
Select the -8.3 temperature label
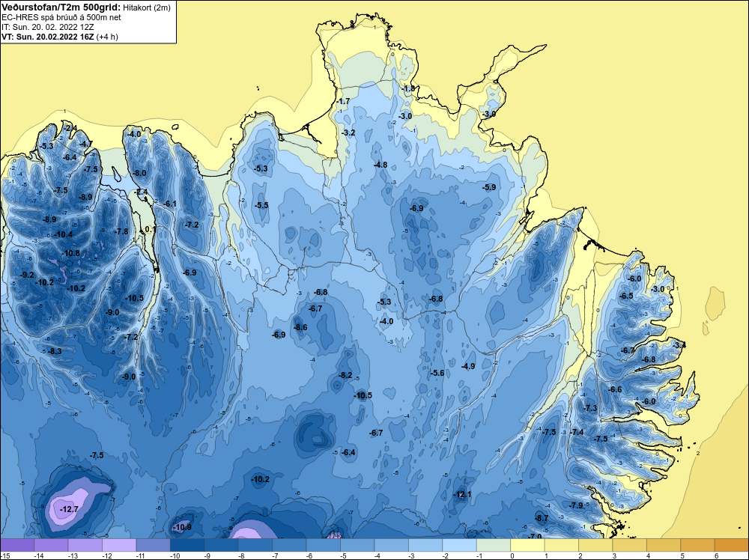(x=55, y=351)
